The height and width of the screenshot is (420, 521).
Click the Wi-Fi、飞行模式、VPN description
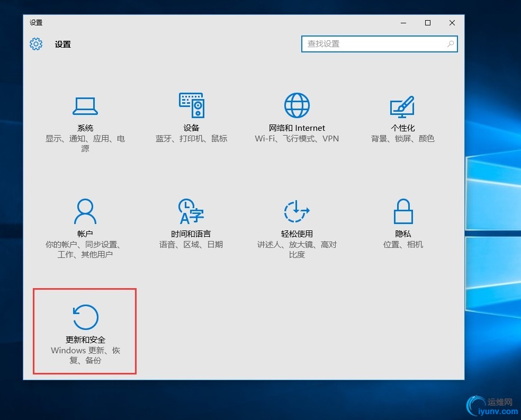[297, 139]
